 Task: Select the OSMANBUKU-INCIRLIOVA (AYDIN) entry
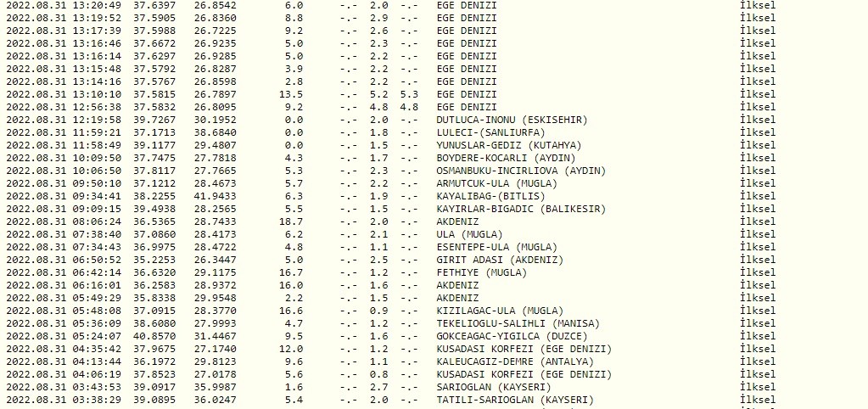(521, 171)
